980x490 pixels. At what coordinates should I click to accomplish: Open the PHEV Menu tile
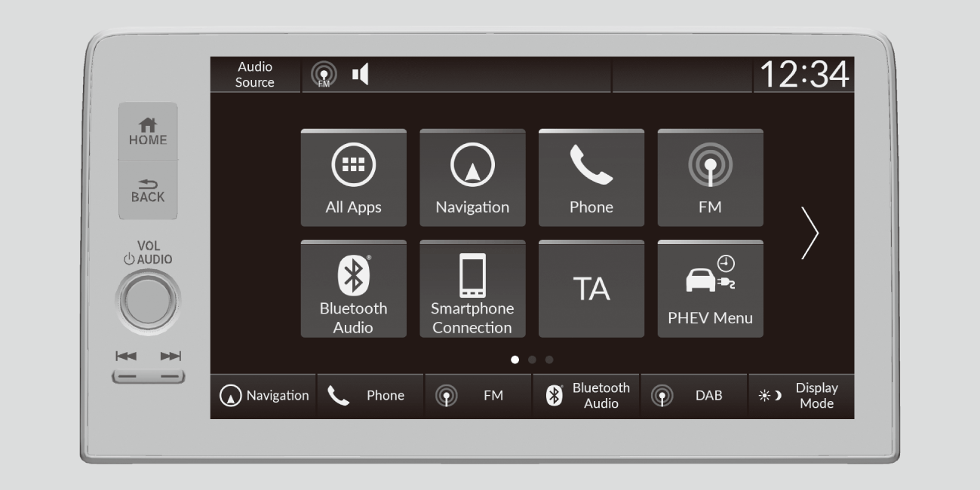(710, 289)
